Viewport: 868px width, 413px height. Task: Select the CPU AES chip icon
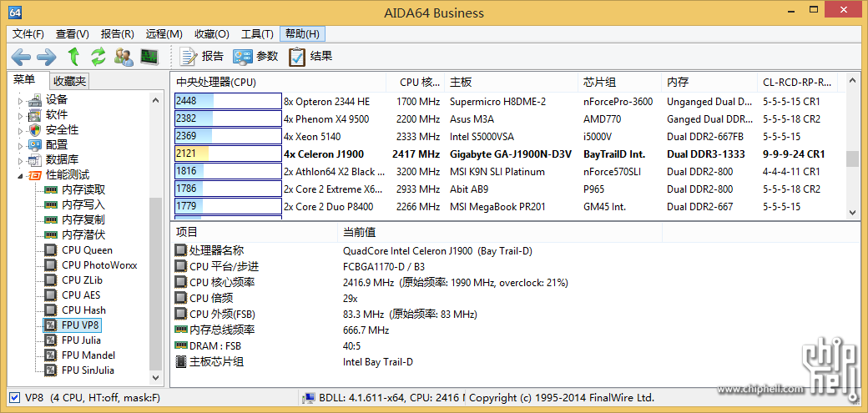click(x=50, y=295)
